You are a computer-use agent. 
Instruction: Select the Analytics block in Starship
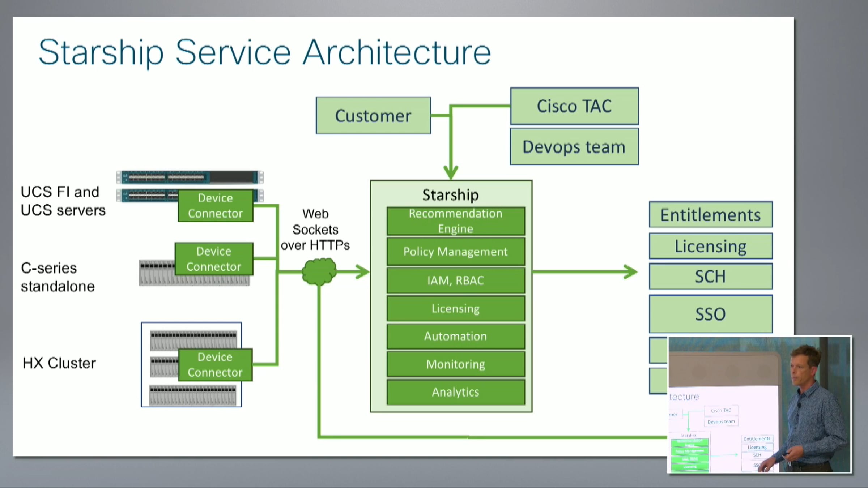(455, 392)
